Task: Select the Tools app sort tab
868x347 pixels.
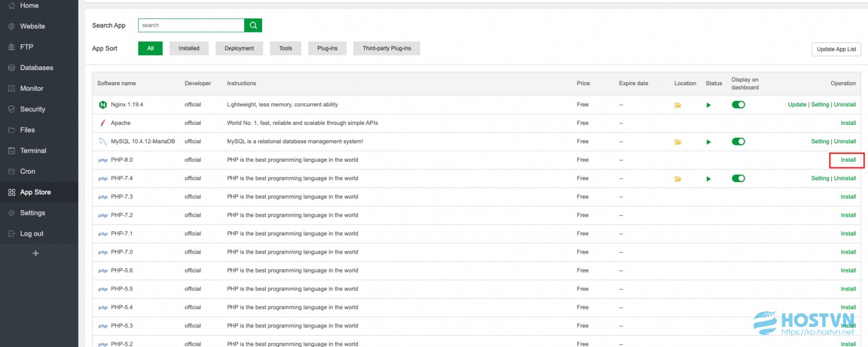Action: [x=285, y=48]
